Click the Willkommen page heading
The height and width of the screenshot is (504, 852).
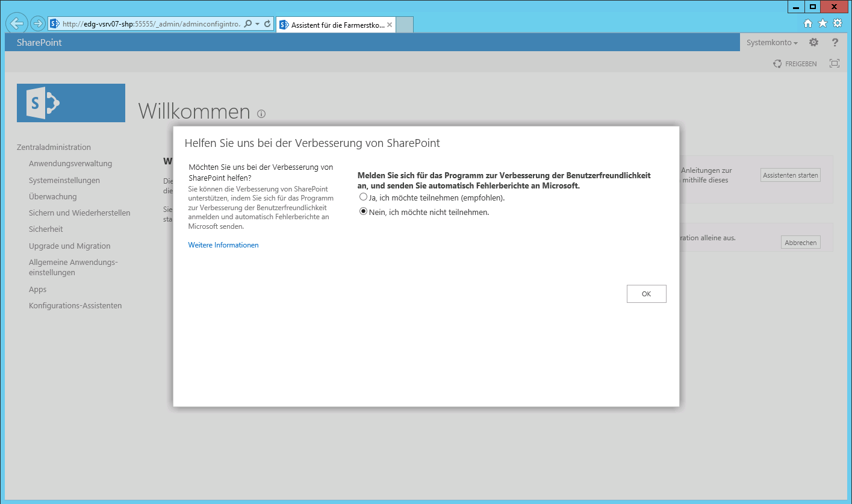tap(194, 111)
